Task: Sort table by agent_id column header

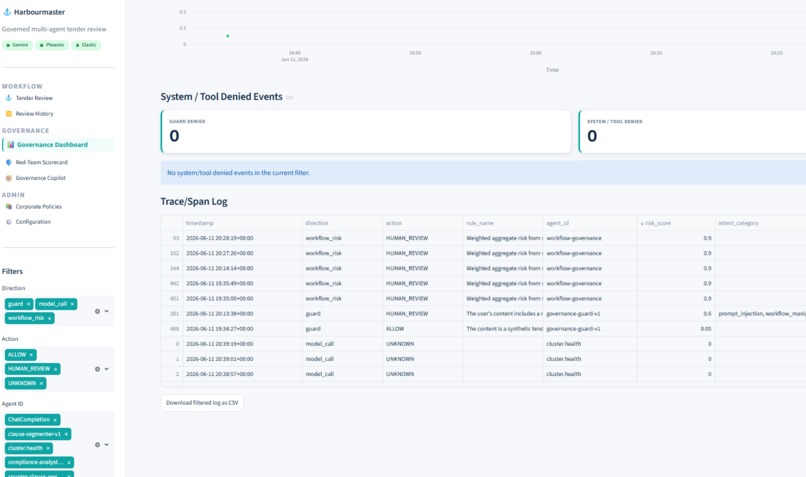Action: 590,223
